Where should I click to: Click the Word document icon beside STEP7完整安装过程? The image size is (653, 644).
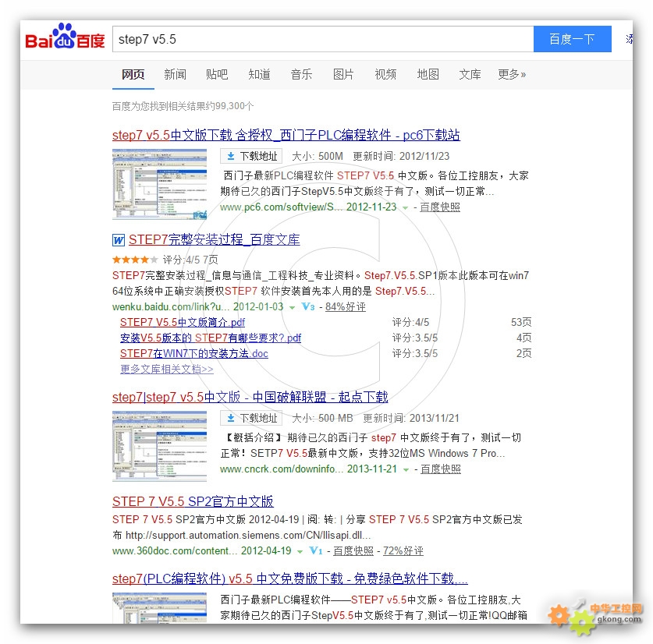(119, 240)
